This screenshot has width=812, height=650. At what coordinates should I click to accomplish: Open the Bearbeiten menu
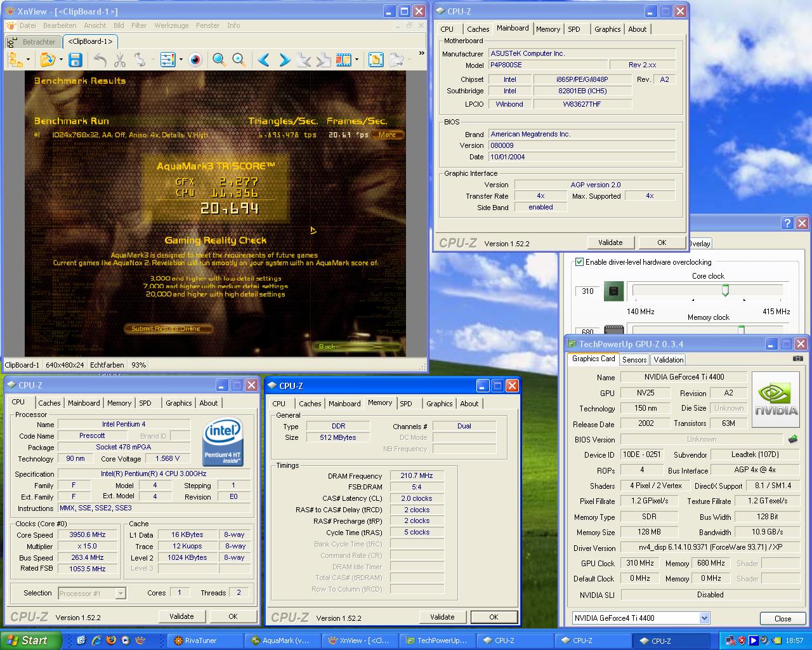[60, 25]
